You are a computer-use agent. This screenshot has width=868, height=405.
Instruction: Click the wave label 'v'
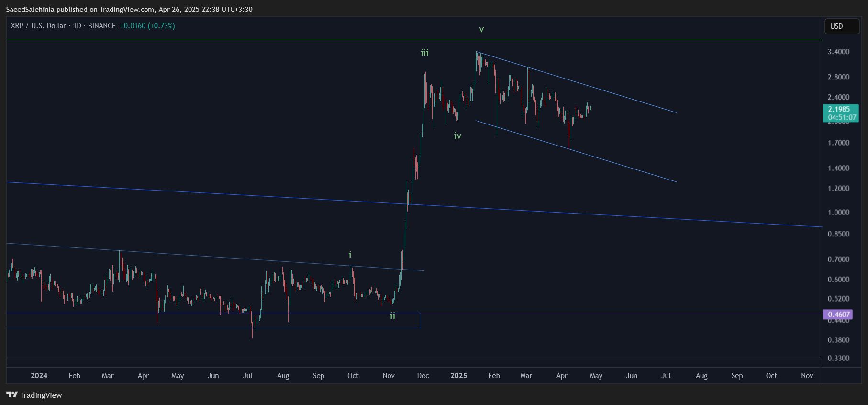click(481, 29)
